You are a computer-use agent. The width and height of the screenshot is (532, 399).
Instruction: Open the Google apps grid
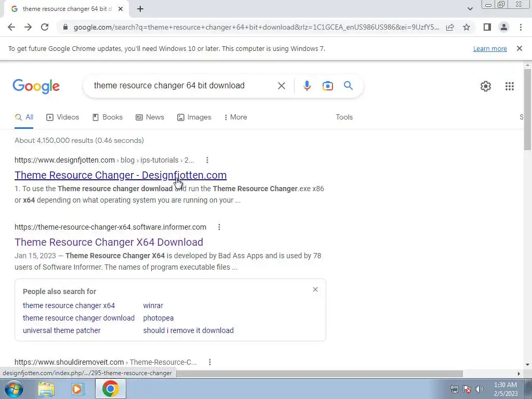(x=509, y=86)
